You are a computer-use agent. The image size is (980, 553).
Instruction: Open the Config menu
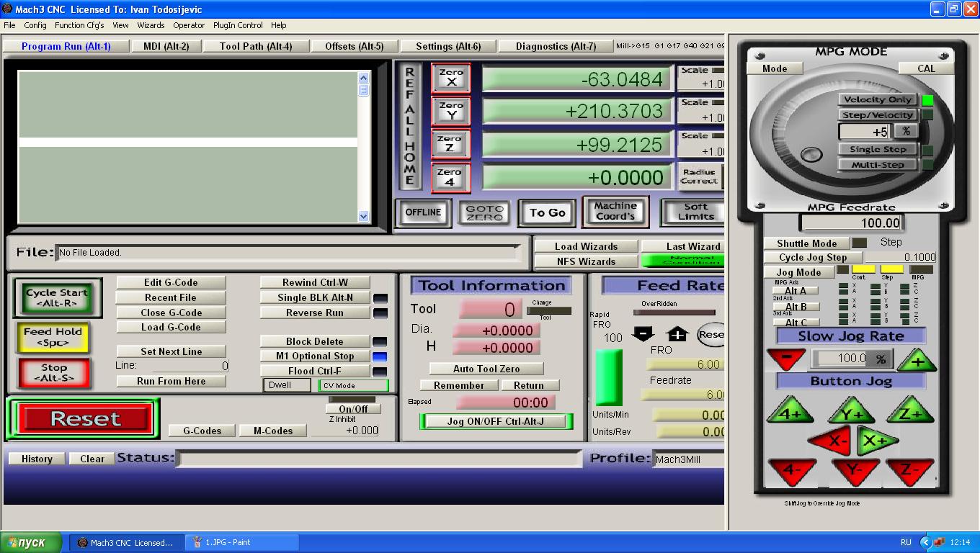35,25
